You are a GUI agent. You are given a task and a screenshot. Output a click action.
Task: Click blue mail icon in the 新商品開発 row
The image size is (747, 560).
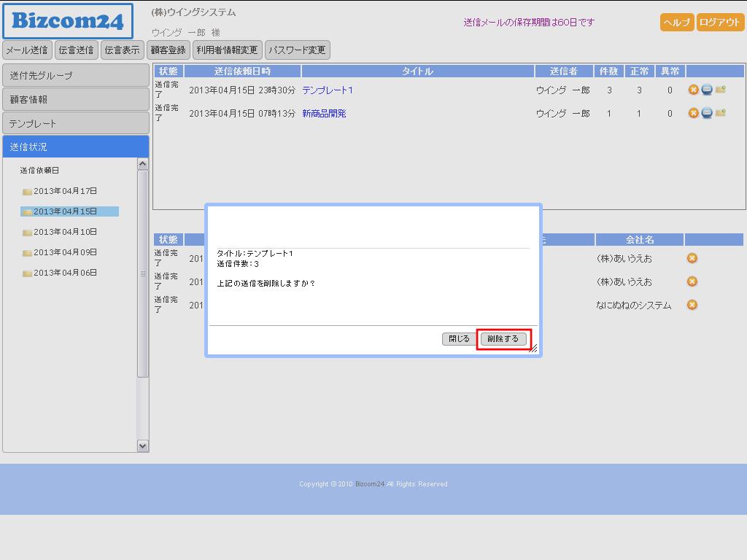tap(706, 113)
